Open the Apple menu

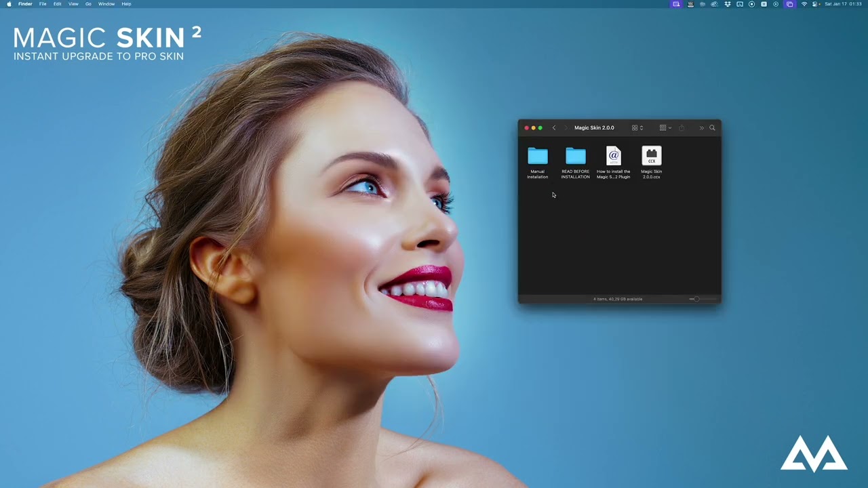coord(9,4)
